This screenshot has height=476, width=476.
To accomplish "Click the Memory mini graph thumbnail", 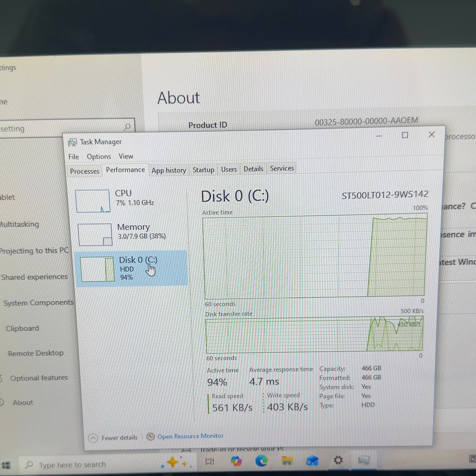I will coord(95,235).
